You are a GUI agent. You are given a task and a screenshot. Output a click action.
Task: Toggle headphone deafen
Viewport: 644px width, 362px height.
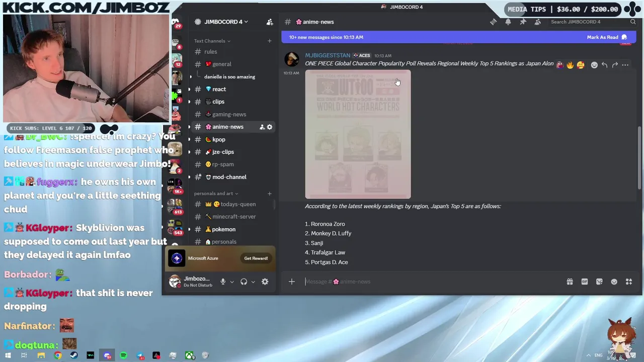point(244,282)
